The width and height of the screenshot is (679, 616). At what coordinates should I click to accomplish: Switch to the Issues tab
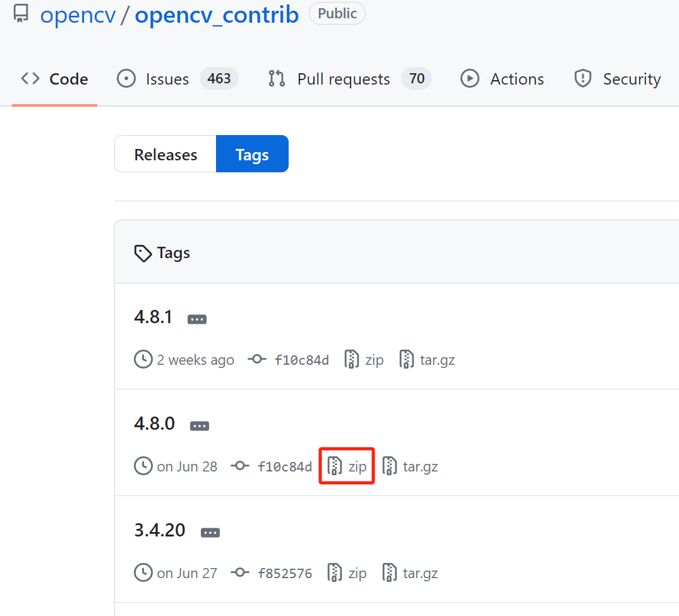point(177,79)
